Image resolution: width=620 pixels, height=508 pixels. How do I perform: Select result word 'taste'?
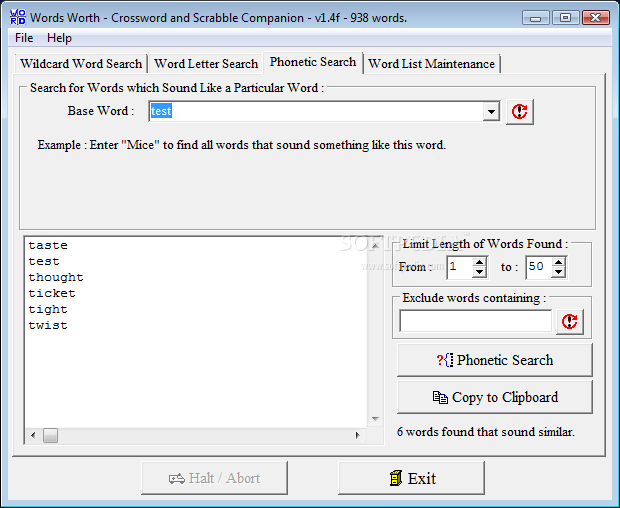48,246
